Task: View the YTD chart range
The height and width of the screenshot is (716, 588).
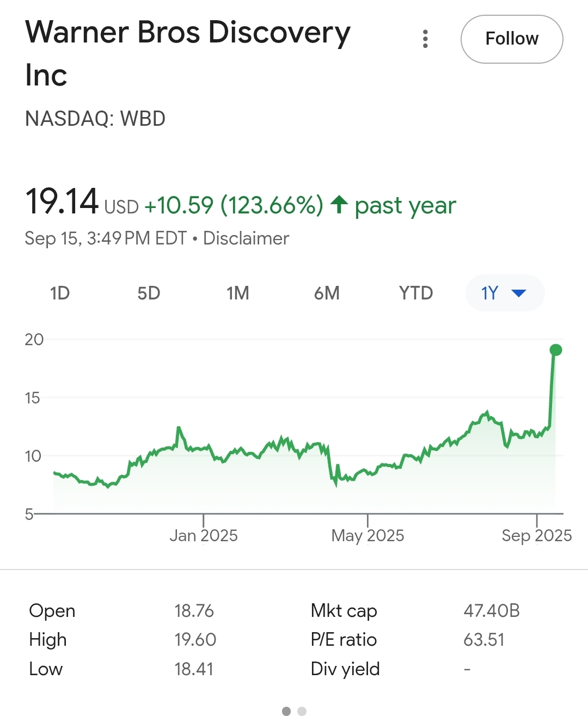Action: [x=416, y=293]
